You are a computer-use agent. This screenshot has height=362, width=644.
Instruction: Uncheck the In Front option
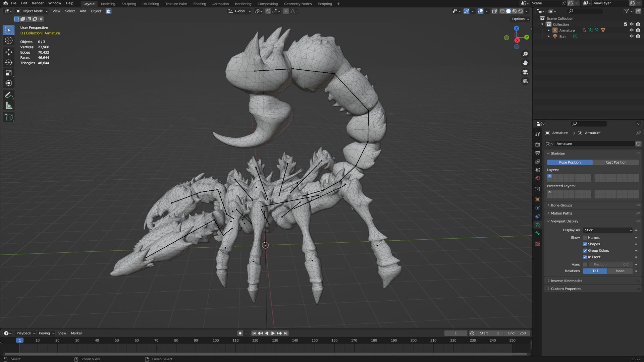point(585,257)
